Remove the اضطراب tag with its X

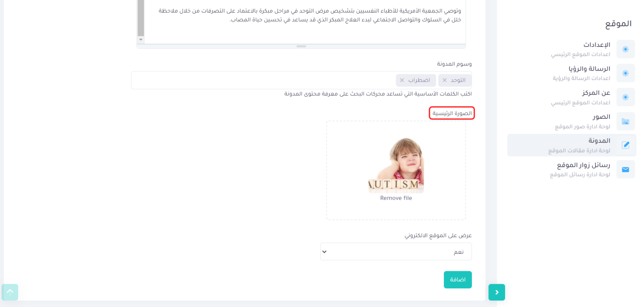tap(402, 80)
